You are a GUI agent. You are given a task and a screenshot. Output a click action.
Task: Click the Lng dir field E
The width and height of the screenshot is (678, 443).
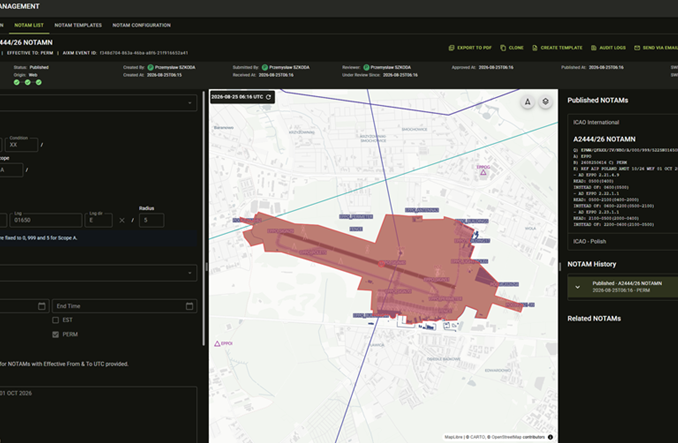[x=99, y=220]
